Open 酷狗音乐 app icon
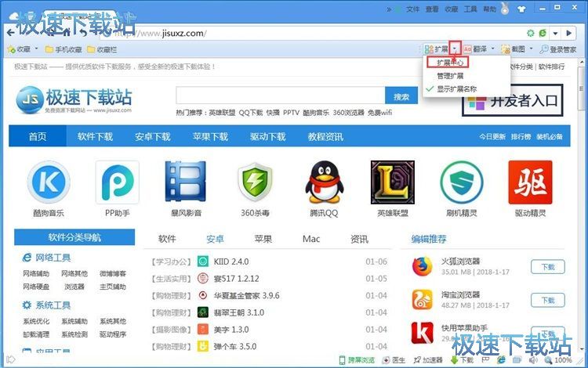Image resolution: width=588 pixels, height=368 pixels. pyautogui.click(x=49, y=182)
